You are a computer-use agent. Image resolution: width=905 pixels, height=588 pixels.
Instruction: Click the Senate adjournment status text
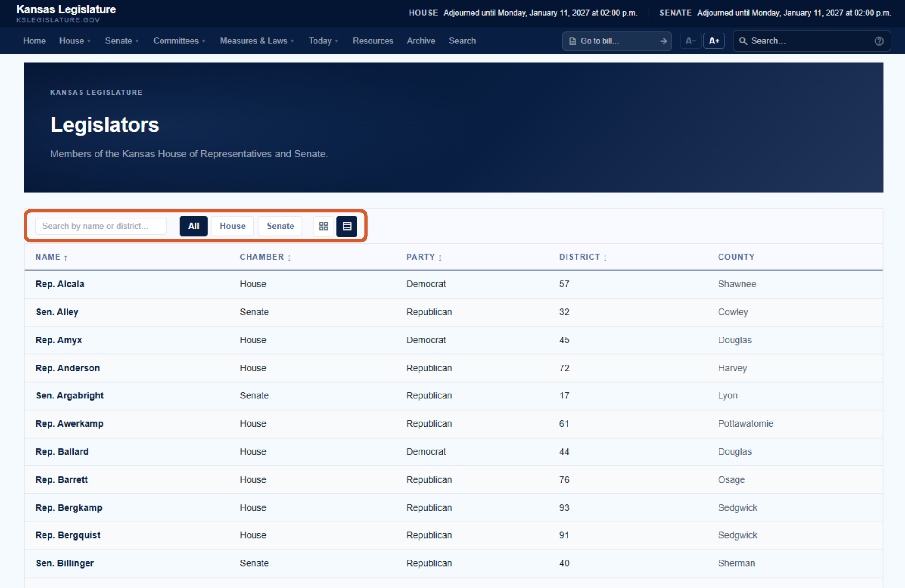(x=794, y=13)
